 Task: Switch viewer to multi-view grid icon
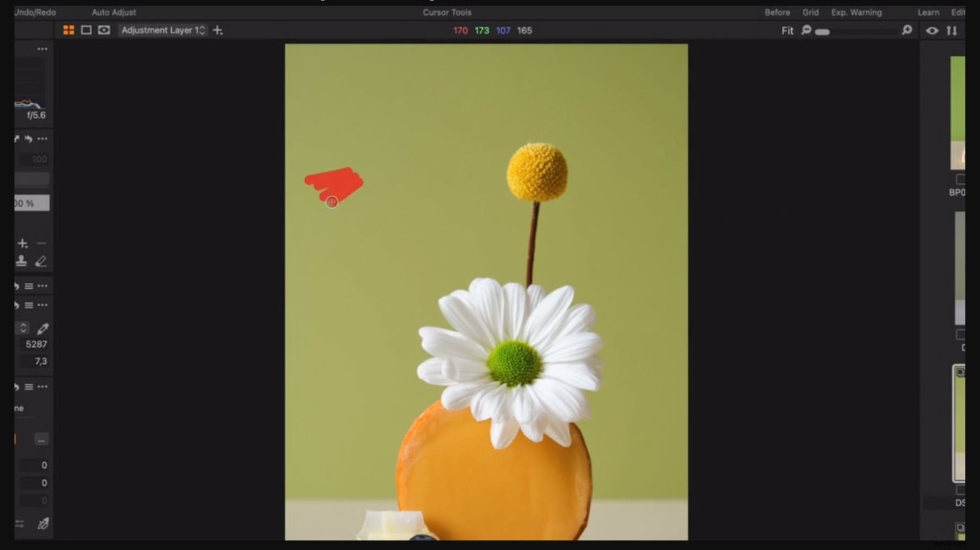(x=69, y=30)
